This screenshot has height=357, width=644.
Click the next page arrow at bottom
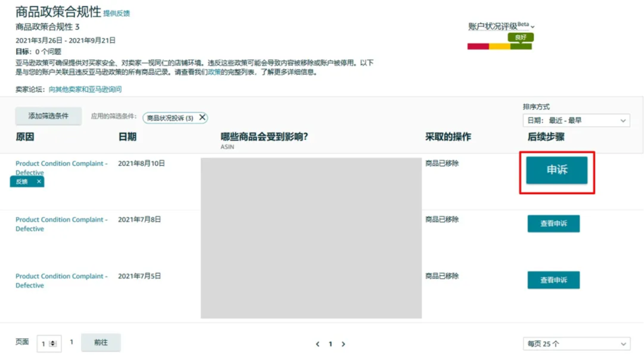pos(344,344)
